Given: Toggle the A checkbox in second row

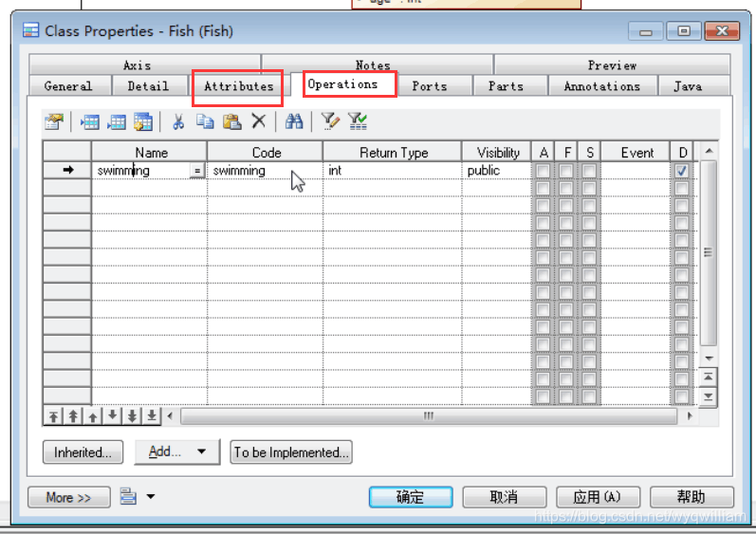Looking at the screenshot, I should (543, 188).
